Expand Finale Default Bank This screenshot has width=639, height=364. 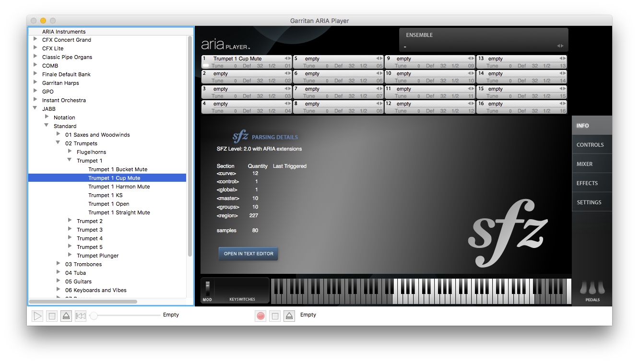coord(35,74)
